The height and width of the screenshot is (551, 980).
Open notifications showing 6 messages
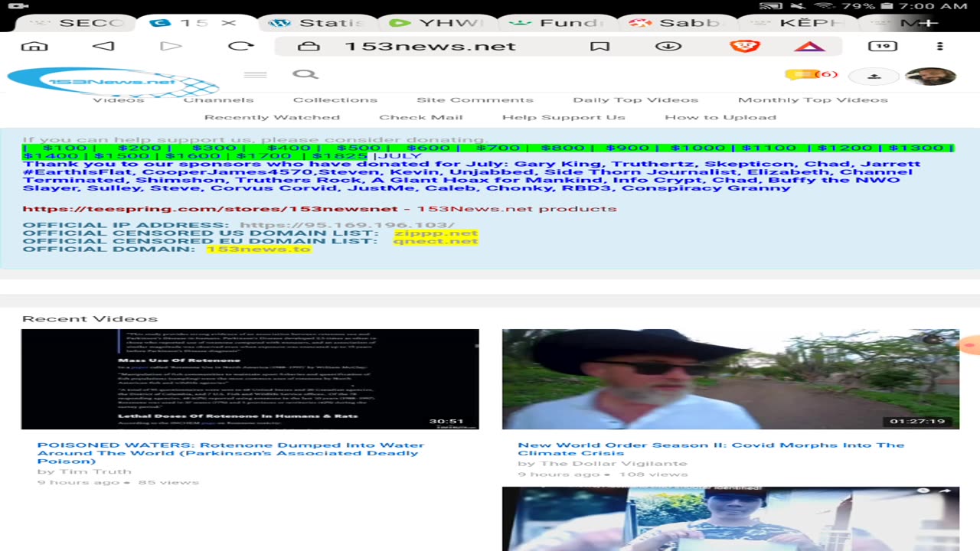point(812,74)
